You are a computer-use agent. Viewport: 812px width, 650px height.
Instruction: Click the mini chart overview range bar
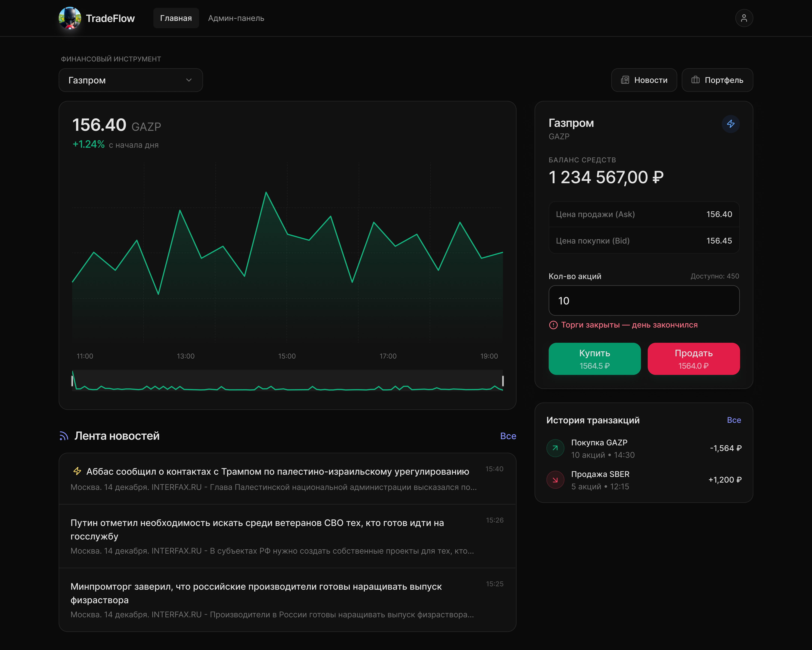click(x=287, y=380)
